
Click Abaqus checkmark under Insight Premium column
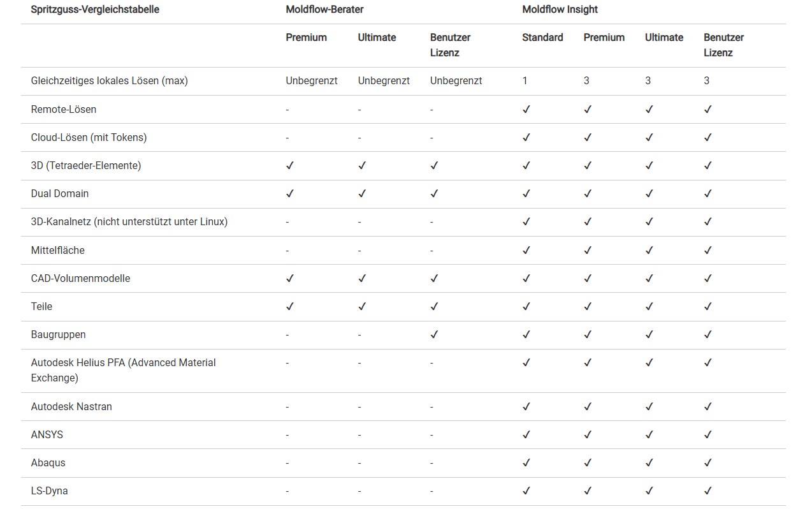point(588,462)
